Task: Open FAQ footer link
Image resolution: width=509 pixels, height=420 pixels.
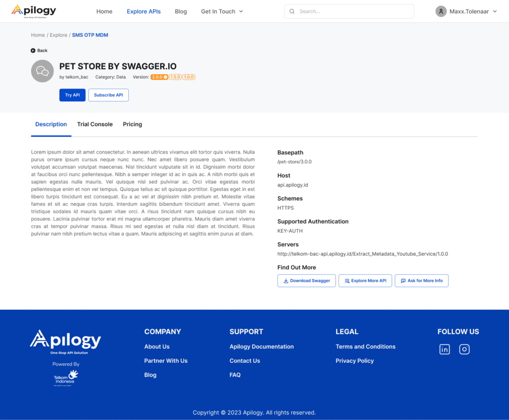Action: tap(235, 375)
